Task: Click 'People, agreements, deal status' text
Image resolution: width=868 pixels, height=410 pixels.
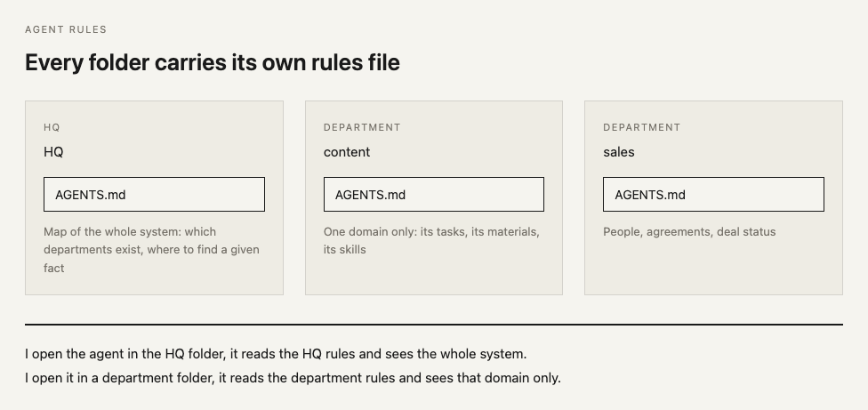Action: point(689,232)
